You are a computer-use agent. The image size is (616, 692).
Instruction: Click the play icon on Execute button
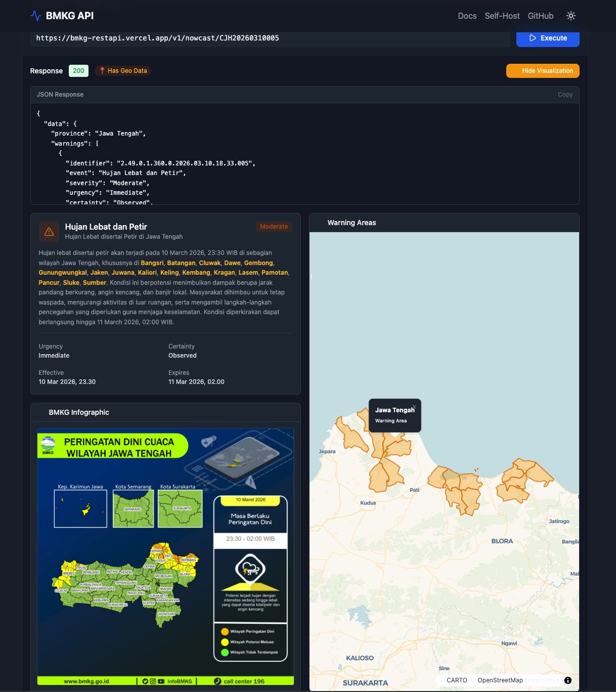point(533,38)
